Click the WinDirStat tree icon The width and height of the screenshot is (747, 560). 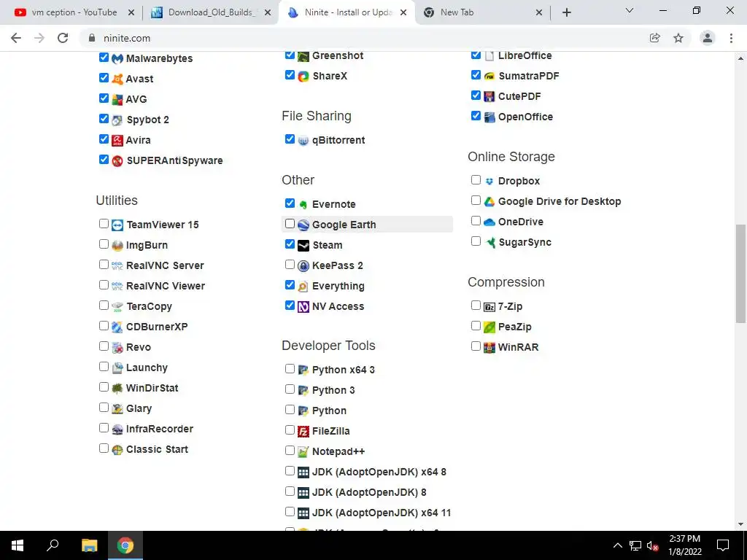coord(117,389)
